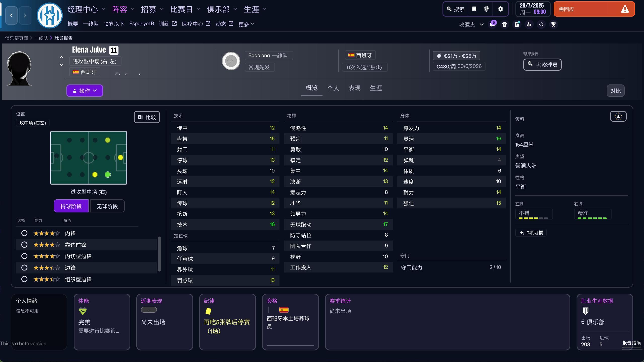This screenshot has width=644, height=362.
Task: Click the club badge logo
Action: click(x=50, y=16)
